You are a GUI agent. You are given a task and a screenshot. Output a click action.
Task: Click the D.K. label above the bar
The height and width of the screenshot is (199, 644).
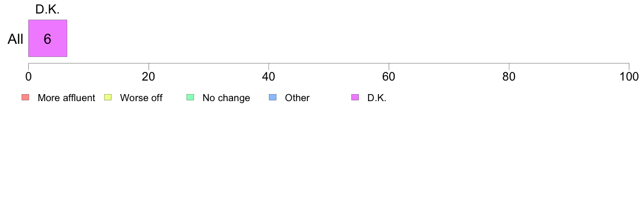48,10
